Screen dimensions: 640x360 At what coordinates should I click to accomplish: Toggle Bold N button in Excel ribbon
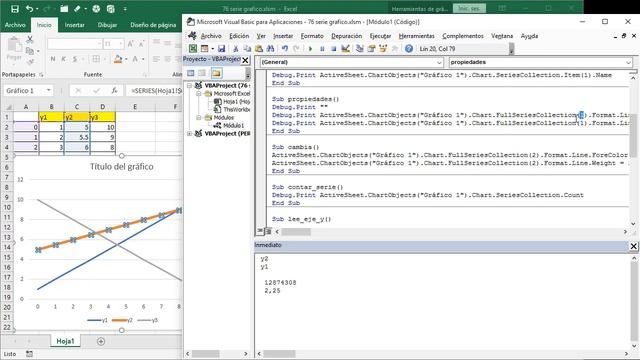pos(53,59)
